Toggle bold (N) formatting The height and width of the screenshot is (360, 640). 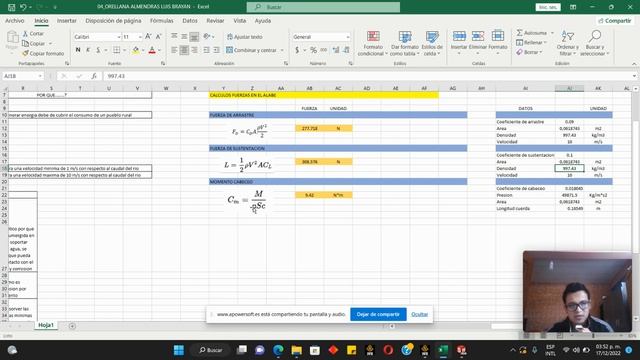pos(78,50)
